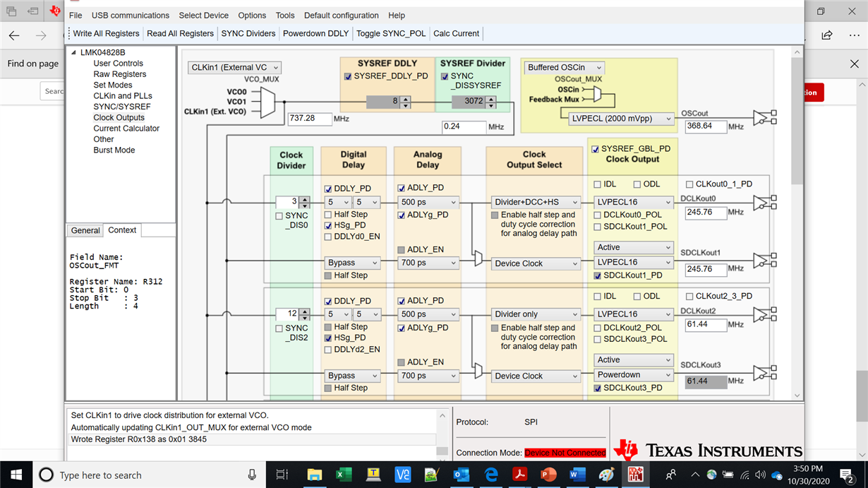Show hidden system tray icons
This screenshot has width=868, height=488.
[695, 475]
